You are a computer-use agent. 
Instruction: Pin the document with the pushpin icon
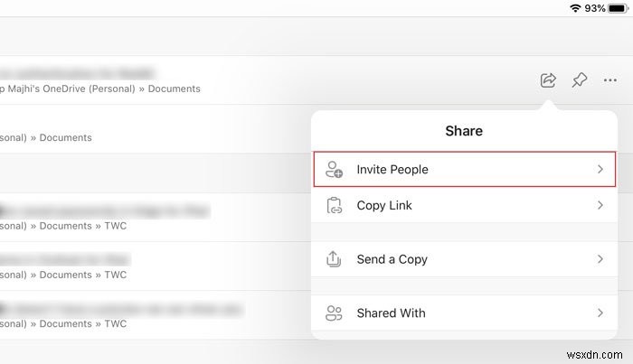(x=580, y=80)
